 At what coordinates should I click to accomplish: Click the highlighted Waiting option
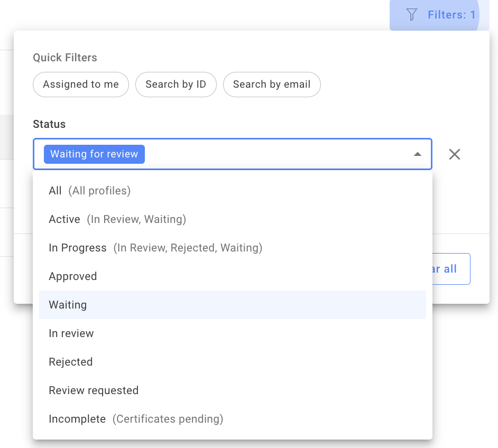[68, 305]
